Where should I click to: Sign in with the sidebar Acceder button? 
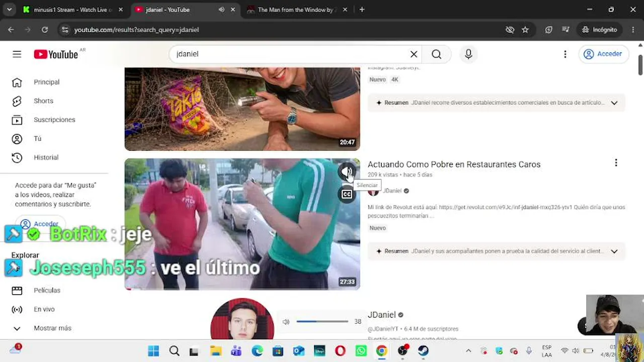click(40, 224)
